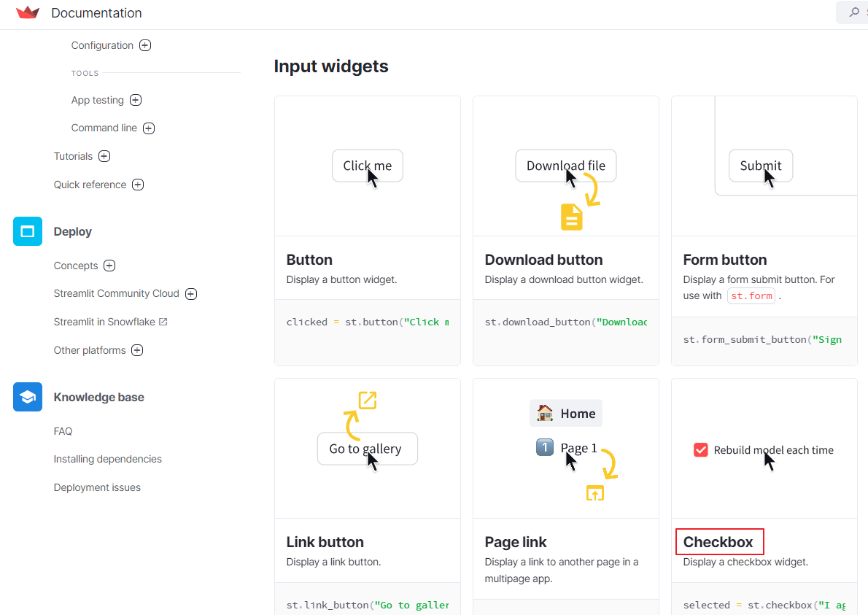Click the Knowledge base graduation cap icon
The width and height of the screenshot is (868, 615).
28,397
